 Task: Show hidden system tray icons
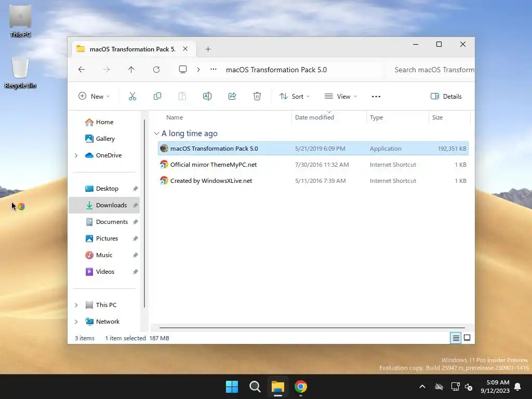422,387
